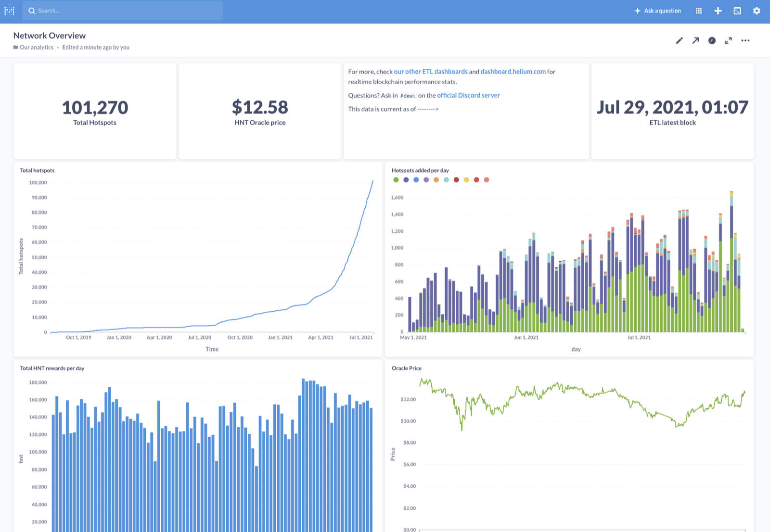Click the light purple legend dot
This screenshot has width=770, height=532.
pyautogui.click(x=426, y=180)
